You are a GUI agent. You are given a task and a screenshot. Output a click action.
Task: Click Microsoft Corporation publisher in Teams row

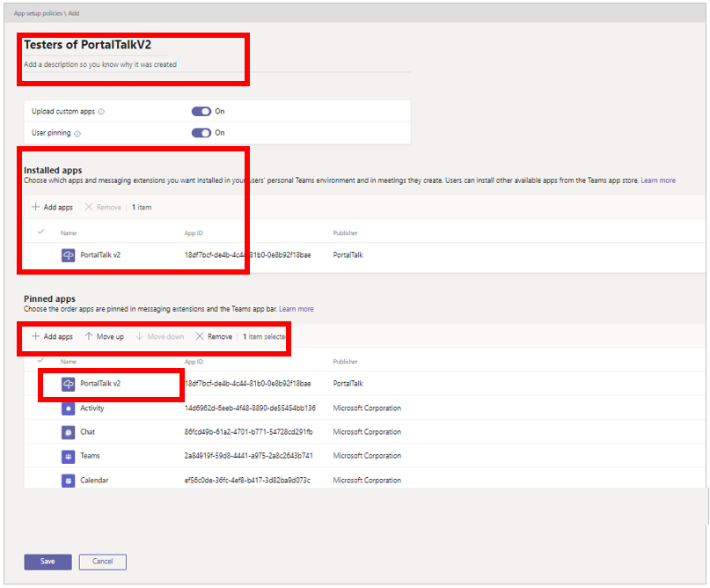tap(367, 456)
